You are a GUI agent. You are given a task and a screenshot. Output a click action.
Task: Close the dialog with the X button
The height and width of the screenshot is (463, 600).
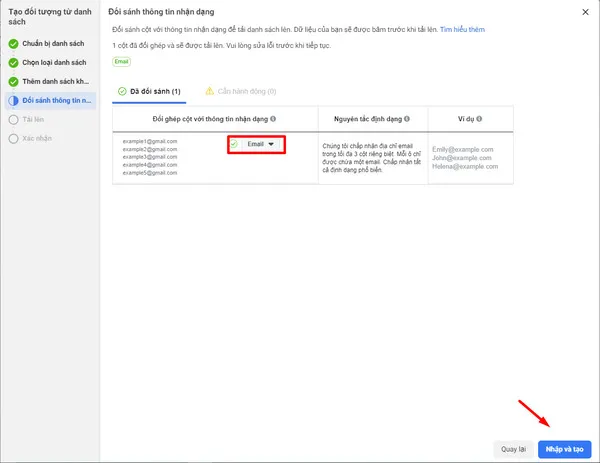click(x=584, y=12)
